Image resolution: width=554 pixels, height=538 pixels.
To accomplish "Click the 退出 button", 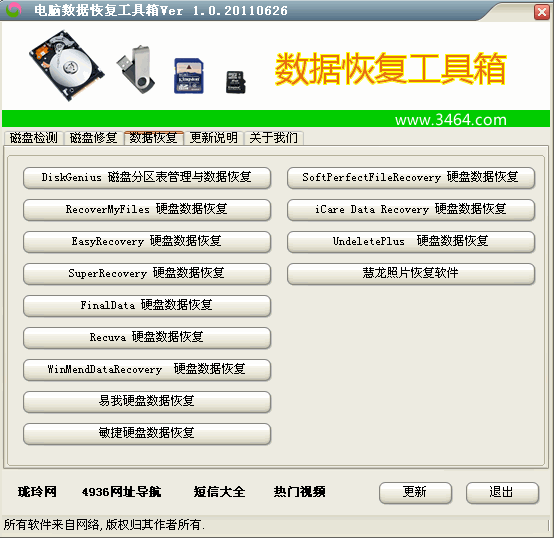I will click(502, 493).
